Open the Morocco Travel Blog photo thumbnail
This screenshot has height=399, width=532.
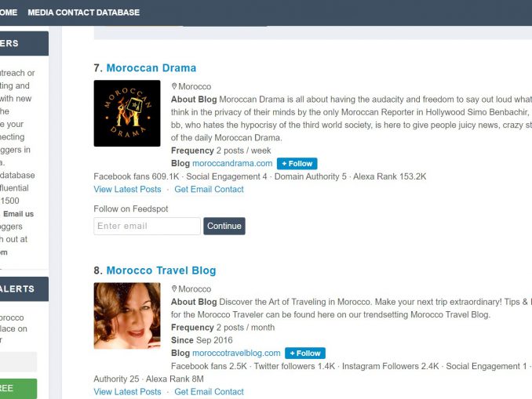pos(126,315)
